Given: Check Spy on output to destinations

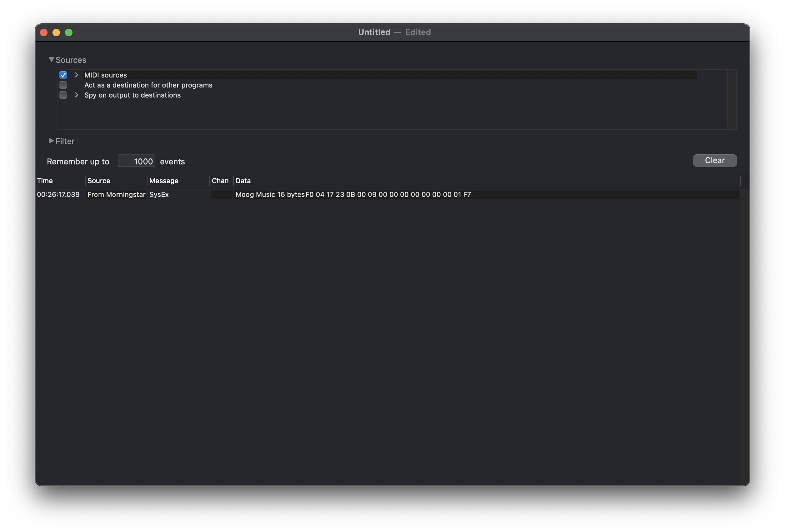Looking at the screenshot, I should tap(63, 95).
